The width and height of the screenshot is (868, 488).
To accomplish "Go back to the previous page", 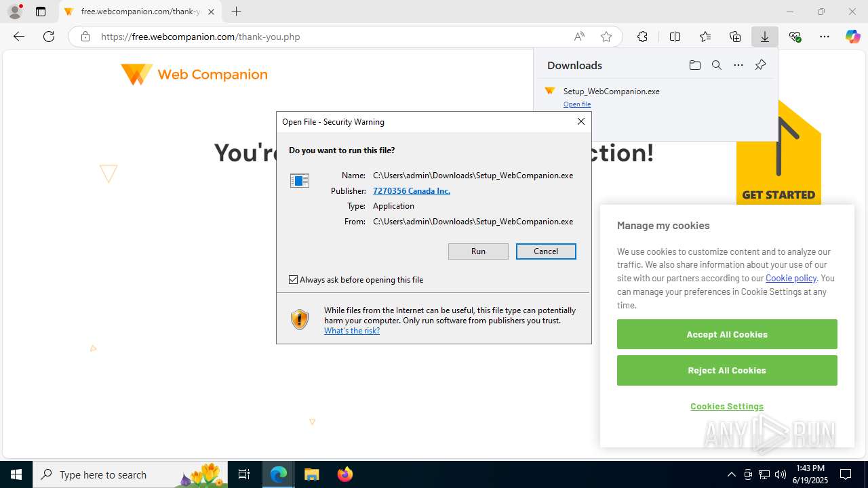I will 19,37.
